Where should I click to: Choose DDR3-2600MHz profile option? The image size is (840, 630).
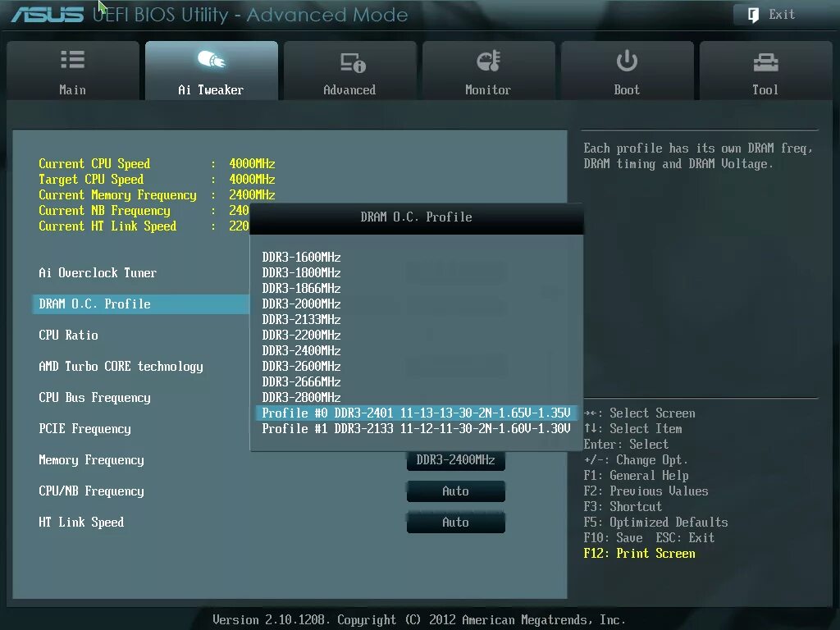(301, 366)
